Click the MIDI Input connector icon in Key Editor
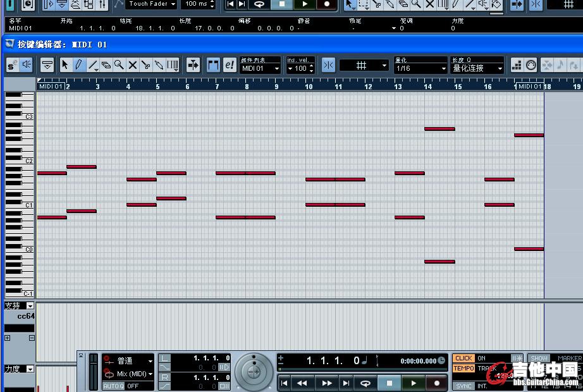This screenshot has height=392, width=583. point(531,65)
